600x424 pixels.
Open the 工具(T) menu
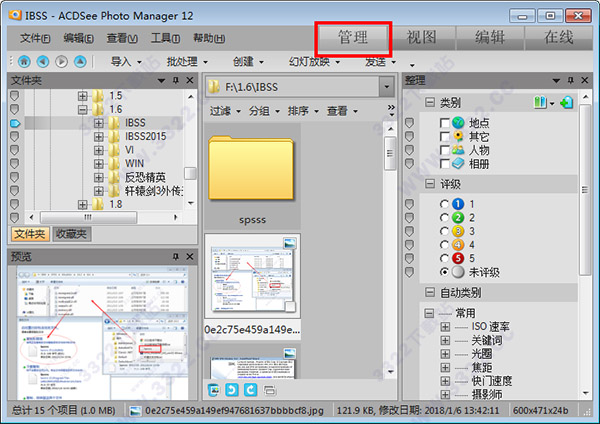click(165, 38)
